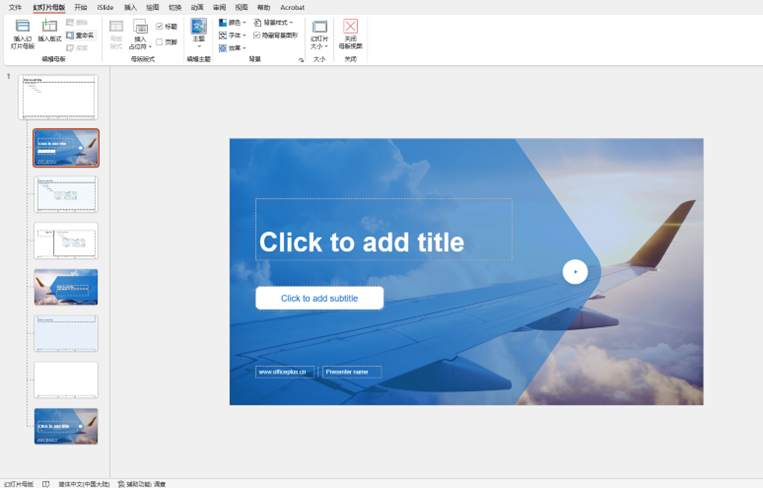Insert a new slide master

pos(22,34)
